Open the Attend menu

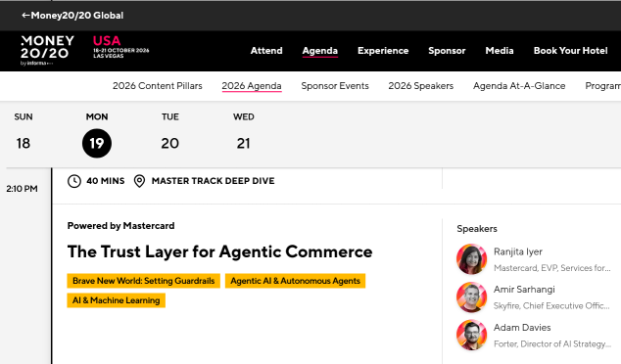coord(266,51)
